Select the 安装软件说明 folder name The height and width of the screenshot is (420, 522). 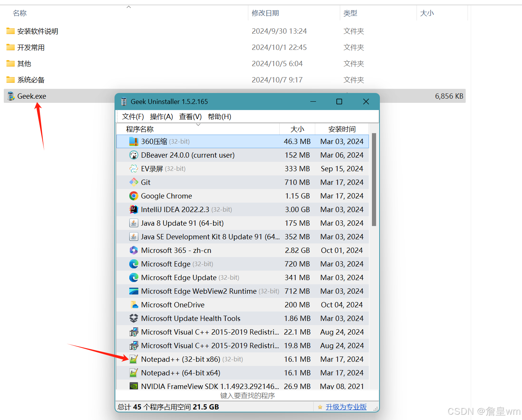click(x=38, y=31)
